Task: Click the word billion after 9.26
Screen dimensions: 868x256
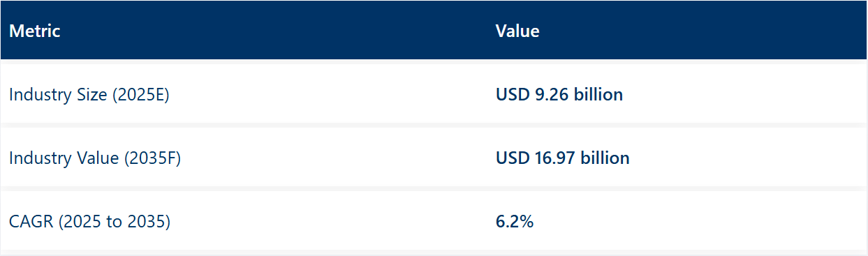Action: point(598,94)
